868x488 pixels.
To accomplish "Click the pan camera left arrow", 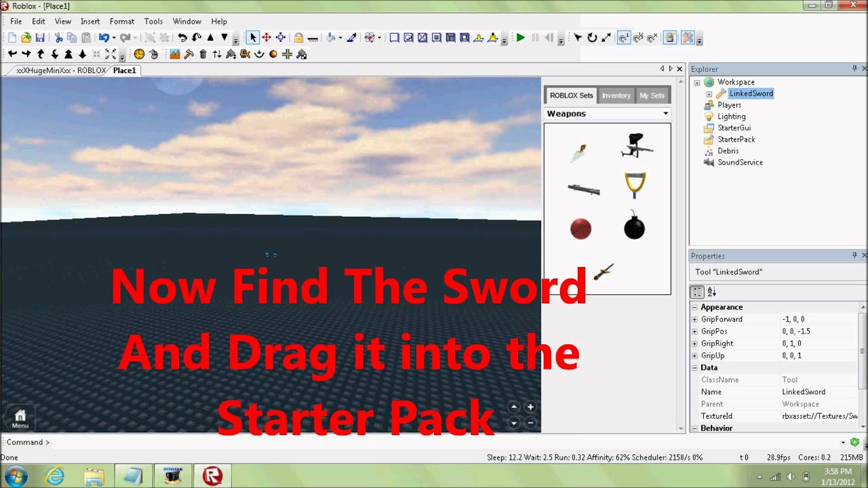I will point(12,54).
